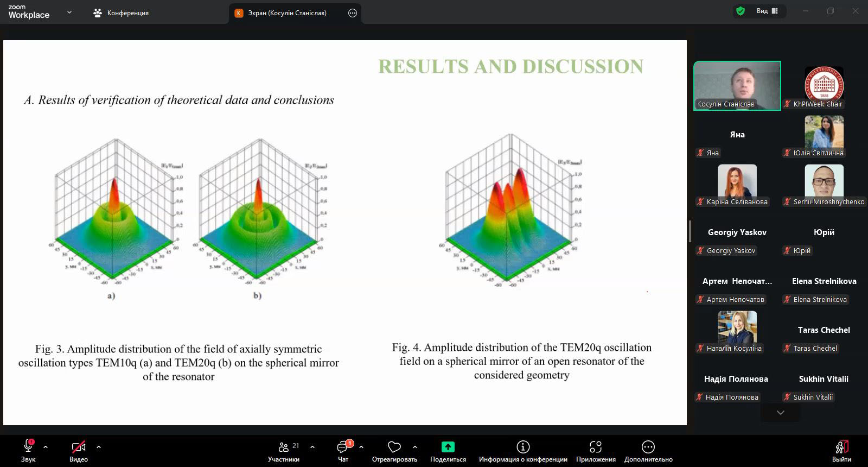
Task: Expand video settings arrow beside Видео
Action: [x=99, y=447]
